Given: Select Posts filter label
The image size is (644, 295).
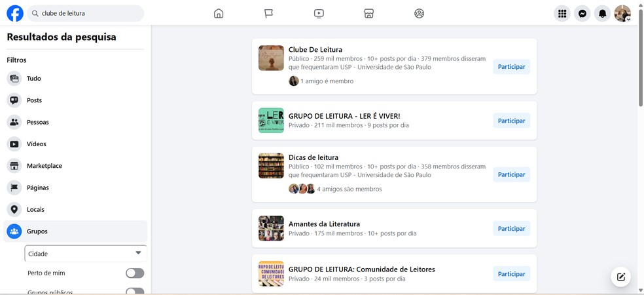Looking at the screenshot, I should [34, 100].
